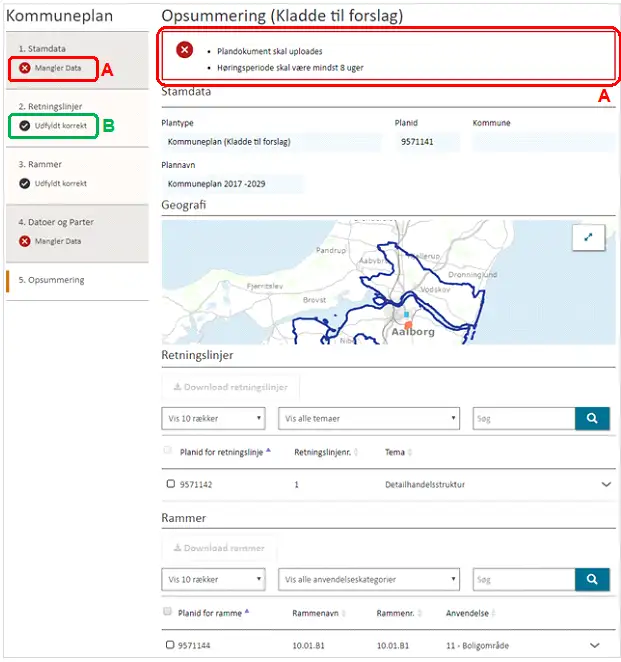Click the Rammer checkmark status icon
Viewport: 621px width, 662px height.
pyautogui.click(x=25, y=184)
